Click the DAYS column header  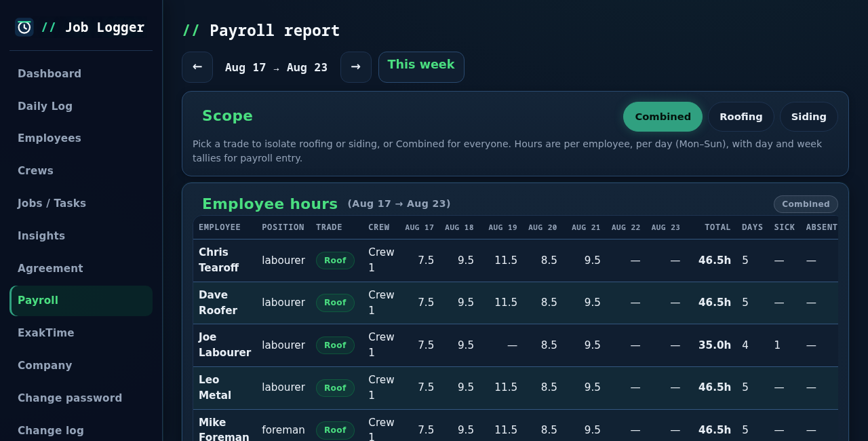752,227
